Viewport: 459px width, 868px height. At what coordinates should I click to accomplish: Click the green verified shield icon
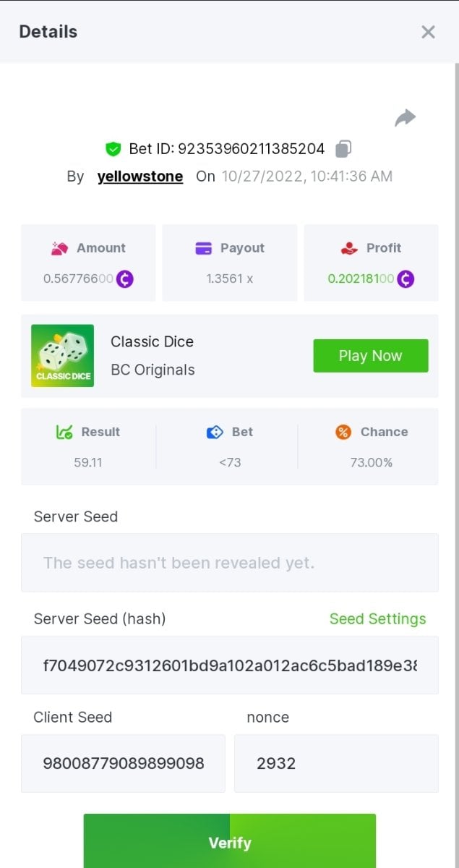[x=112, y=149]
